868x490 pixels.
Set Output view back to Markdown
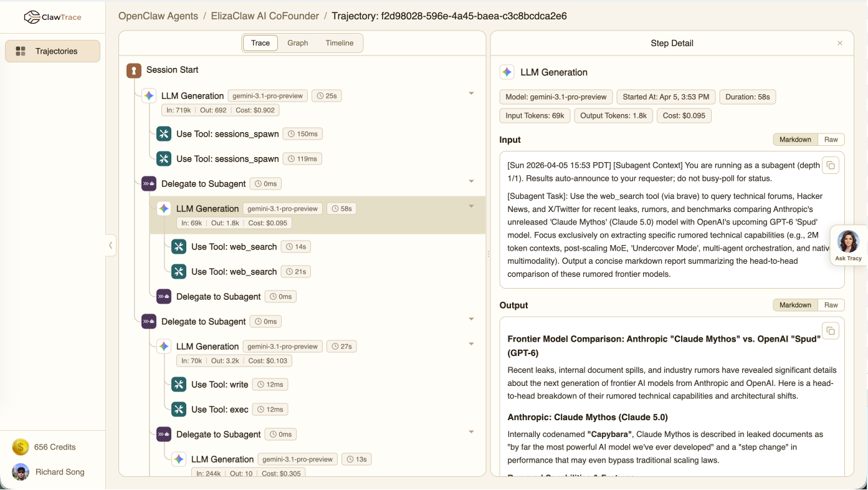coord(795,305)
